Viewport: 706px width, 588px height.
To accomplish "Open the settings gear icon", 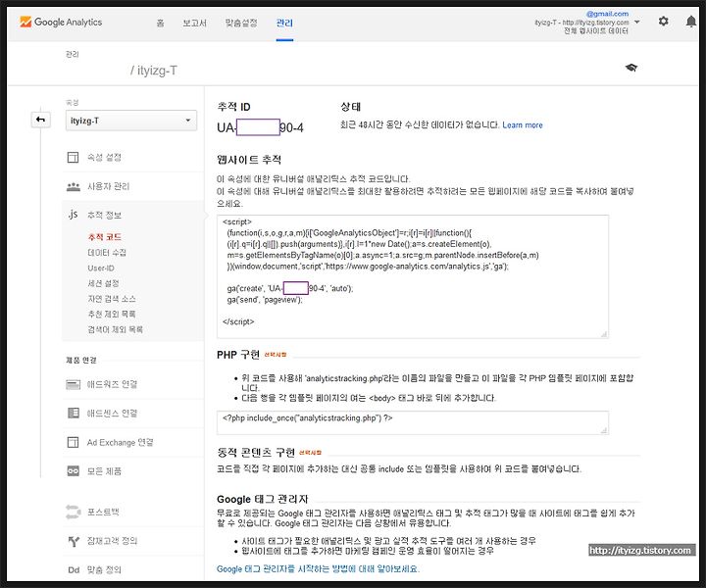I will (663, 22).
